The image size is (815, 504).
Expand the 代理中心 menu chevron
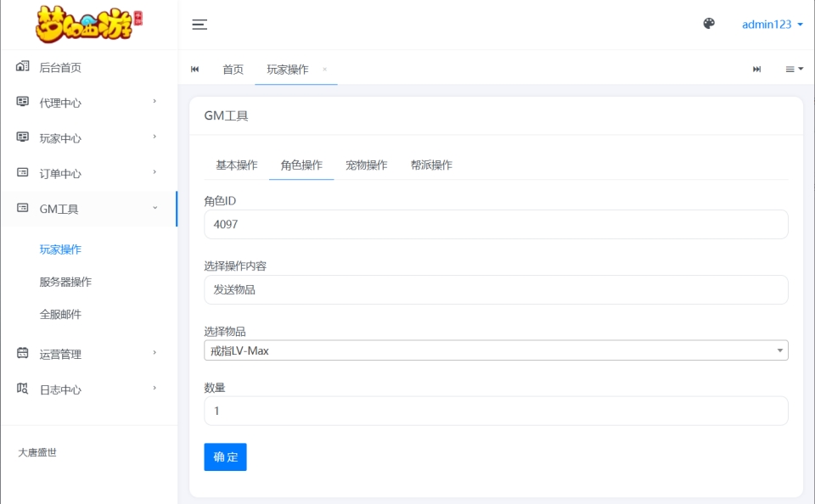click(155, 101)
